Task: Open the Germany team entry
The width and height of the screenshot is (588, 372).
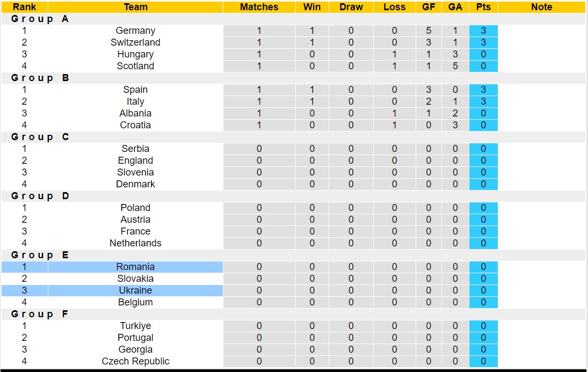Action: [x=135, y=31]
